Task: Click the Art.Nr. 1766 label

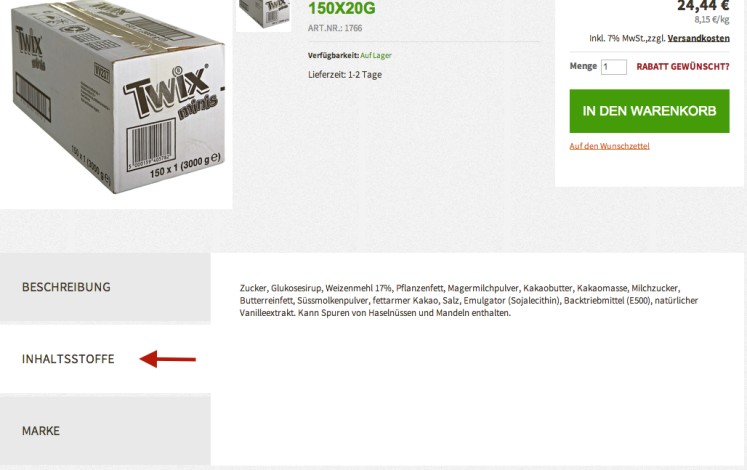Action: click(335, 28)
